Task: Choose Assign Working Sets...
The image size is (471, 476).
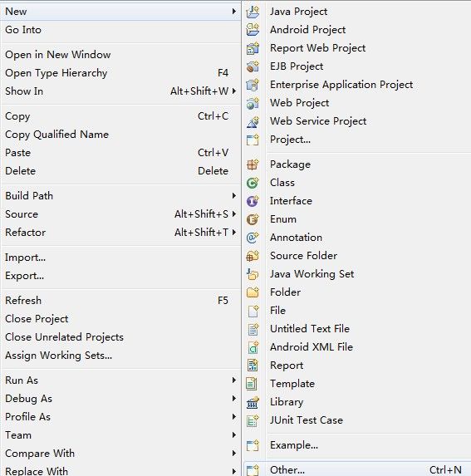Action: coord(120,356)
